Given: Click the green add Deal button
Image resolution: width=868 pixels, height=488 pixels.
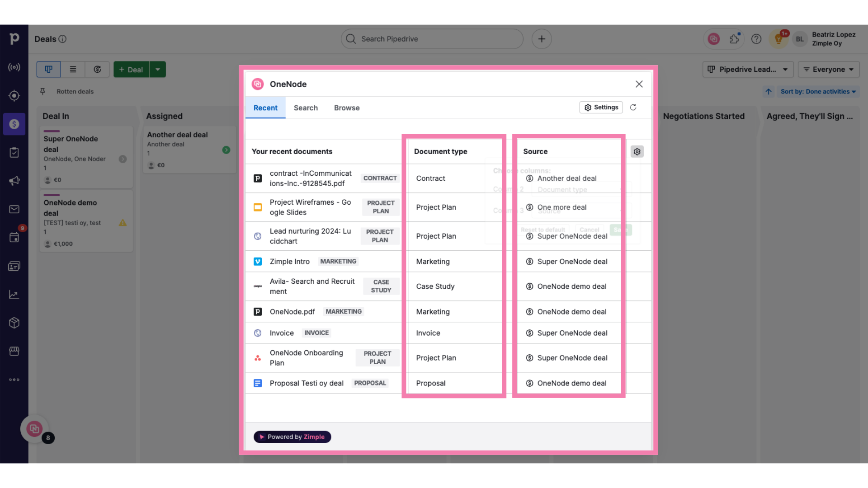Looking at the screenshot, I should point(131,69).
